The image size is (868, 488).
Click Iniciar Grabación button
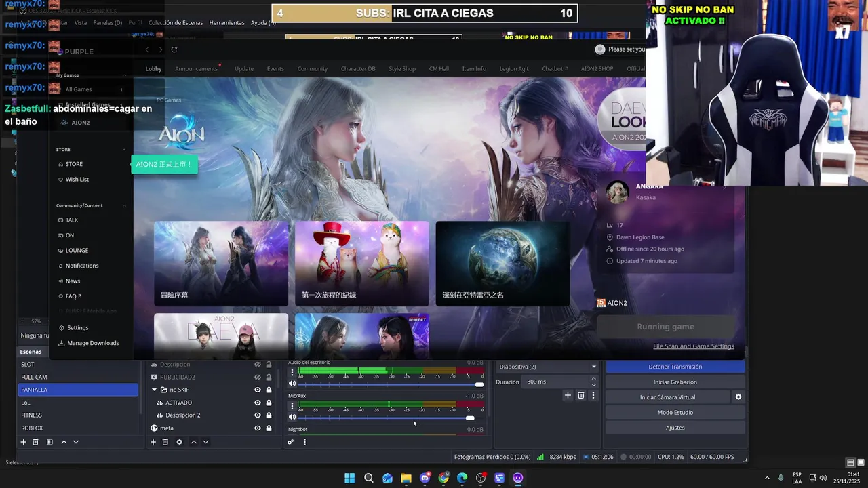point(675,382)
